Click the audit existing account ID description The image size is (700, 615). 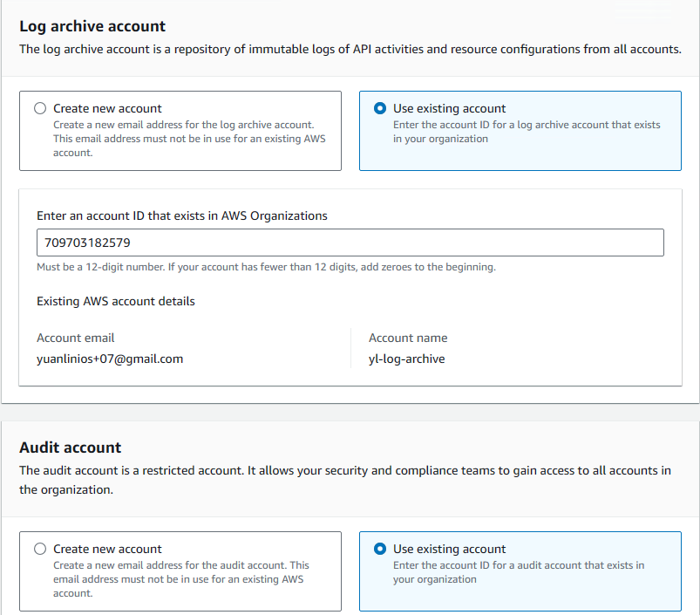point(519,572)
